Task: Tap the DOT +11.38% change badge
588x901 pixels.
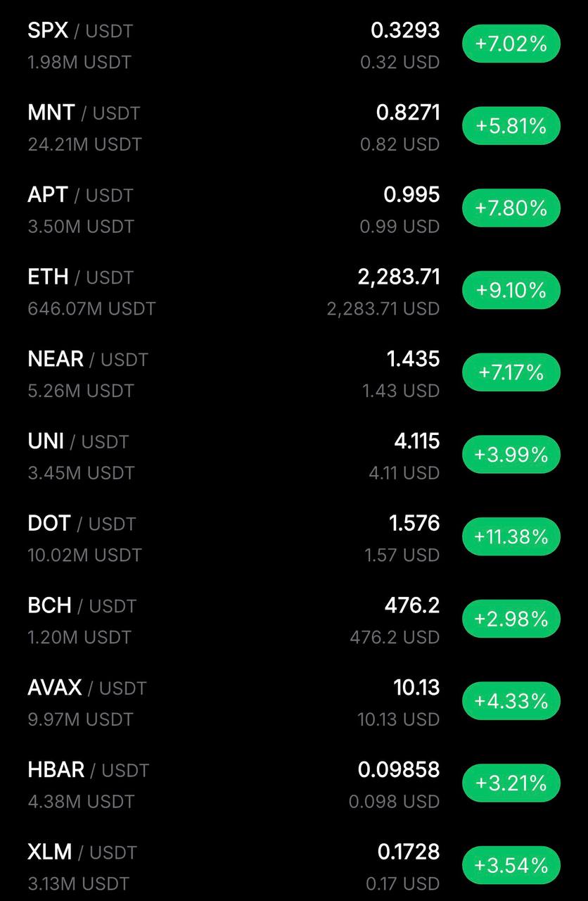Action: pos(511,536)
